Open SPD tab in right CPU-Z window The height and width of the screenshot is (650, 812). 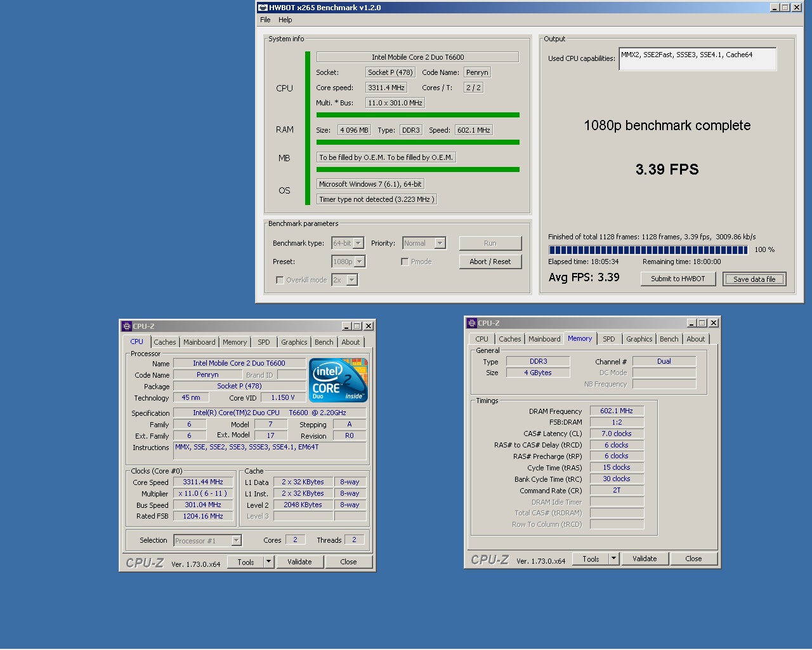[609, 339]
